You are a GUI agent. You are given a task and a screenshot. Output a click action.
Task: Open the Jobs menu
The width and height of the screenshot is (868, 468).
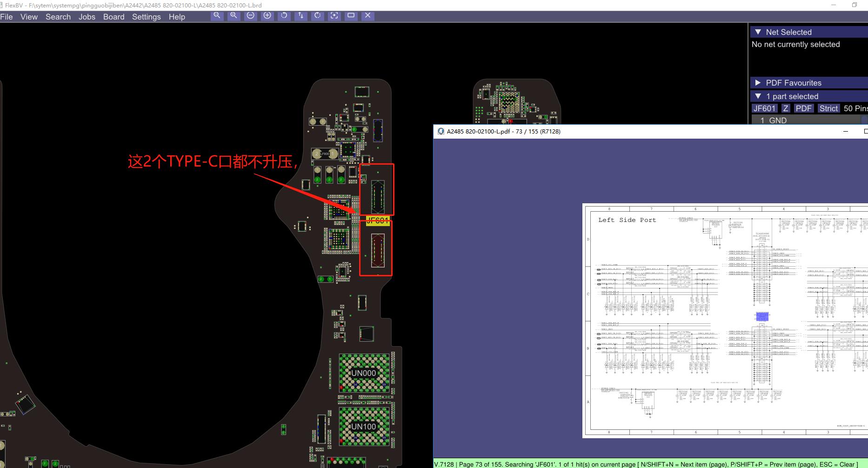tap(87, 17)
